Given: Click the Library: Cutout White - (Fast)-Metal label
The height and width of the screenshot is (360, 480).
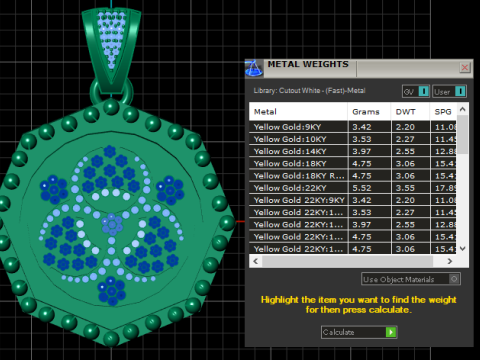Looking at the screenshot, I should click(309, 90).
